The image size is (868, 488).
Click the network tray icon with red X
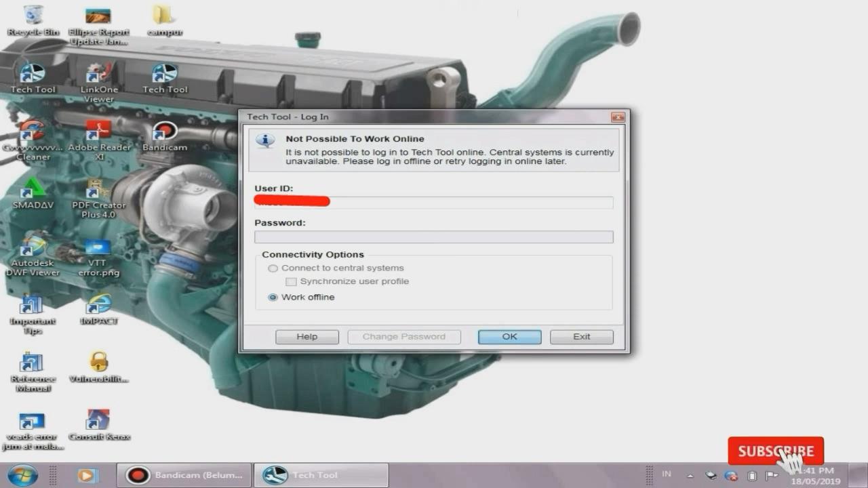click(x=731, y=476)
